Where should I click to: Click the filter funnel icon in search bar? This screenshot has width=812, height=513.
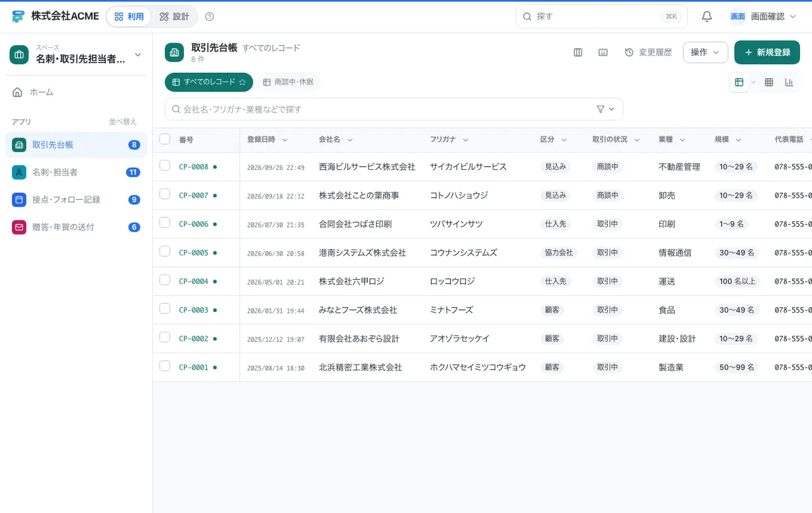[x=601, y=109]
